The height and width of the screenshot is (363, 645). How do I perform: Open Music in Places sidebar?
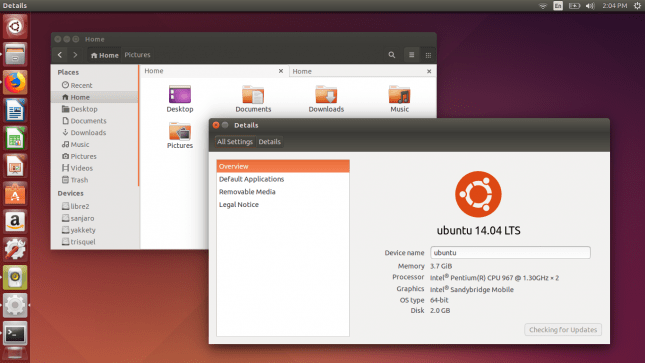[95, 144]
